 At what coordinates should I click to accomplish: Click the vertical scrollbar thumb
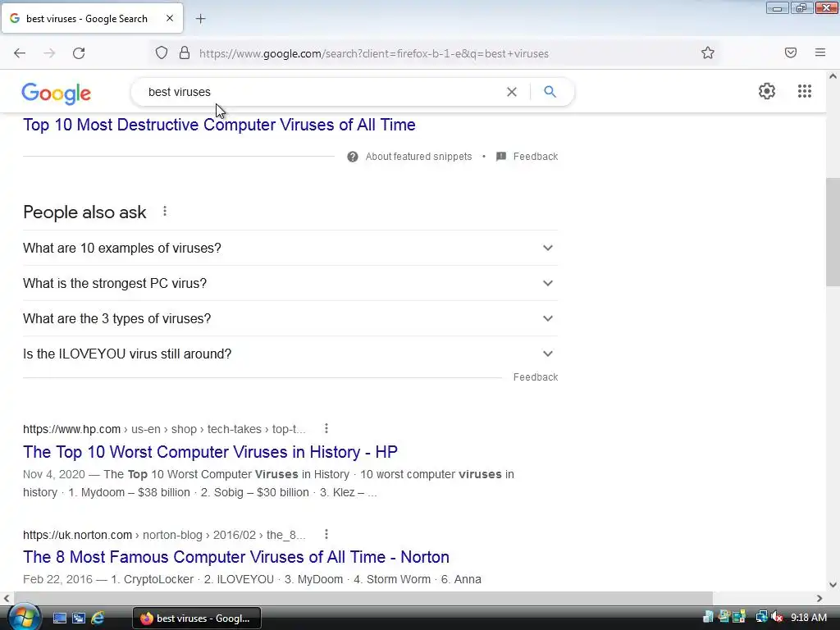[833, 232]
